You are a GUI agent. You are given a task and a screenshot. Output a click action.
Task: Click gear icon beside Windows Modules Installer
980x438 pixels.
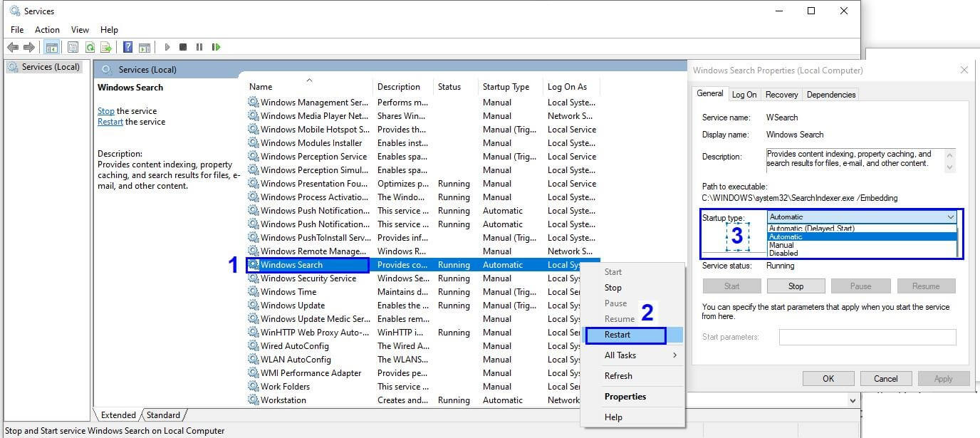[254, 143]
